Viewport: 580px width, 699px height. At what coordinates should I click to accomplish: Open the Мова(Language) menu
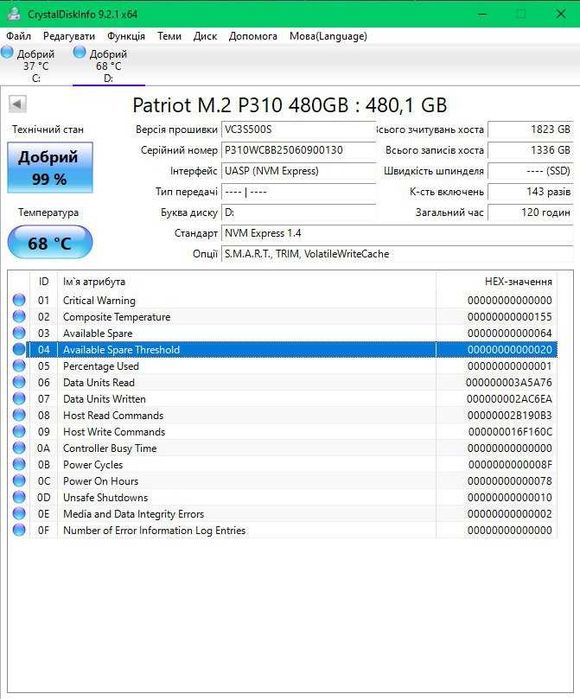(328, 36)
